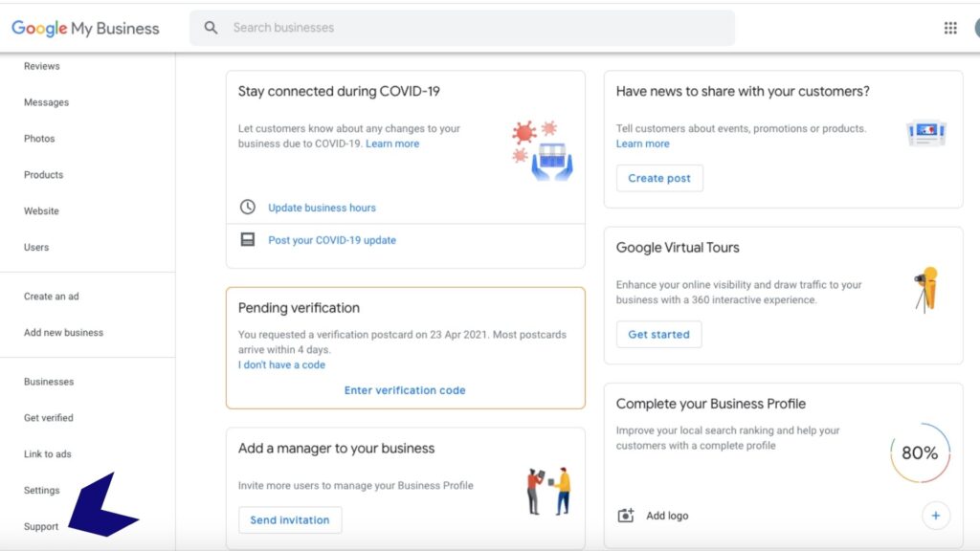Open the Google apps grid icon
Image resolution: width=980 pixels, height=551 pixels.
point(950,28)
